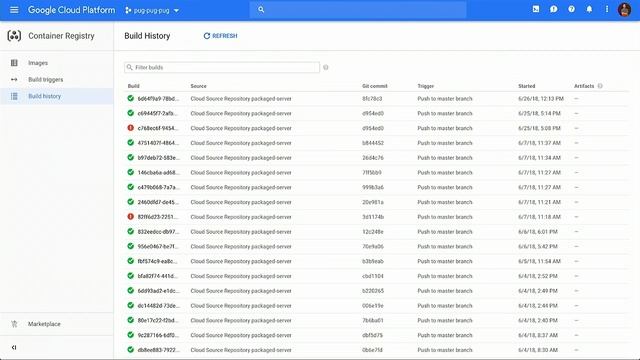
Task: Click the Google Cloud Platform logo text
Action: 71,10
